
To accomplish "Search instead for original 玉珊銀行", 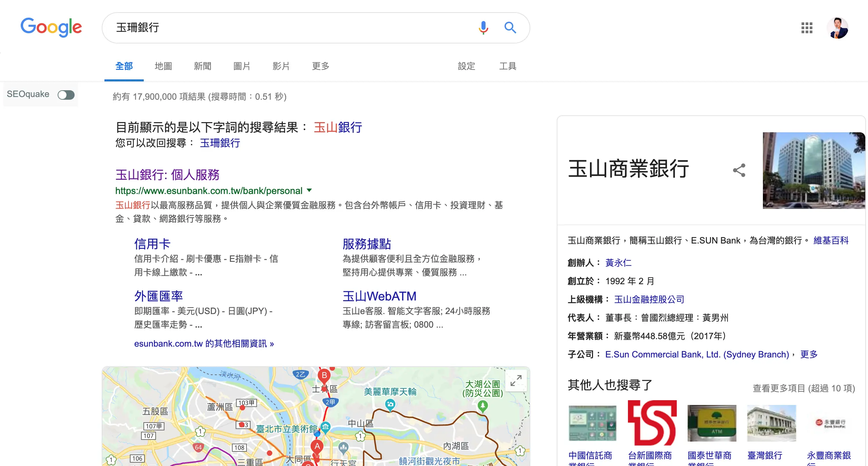I will click(220, 143).
